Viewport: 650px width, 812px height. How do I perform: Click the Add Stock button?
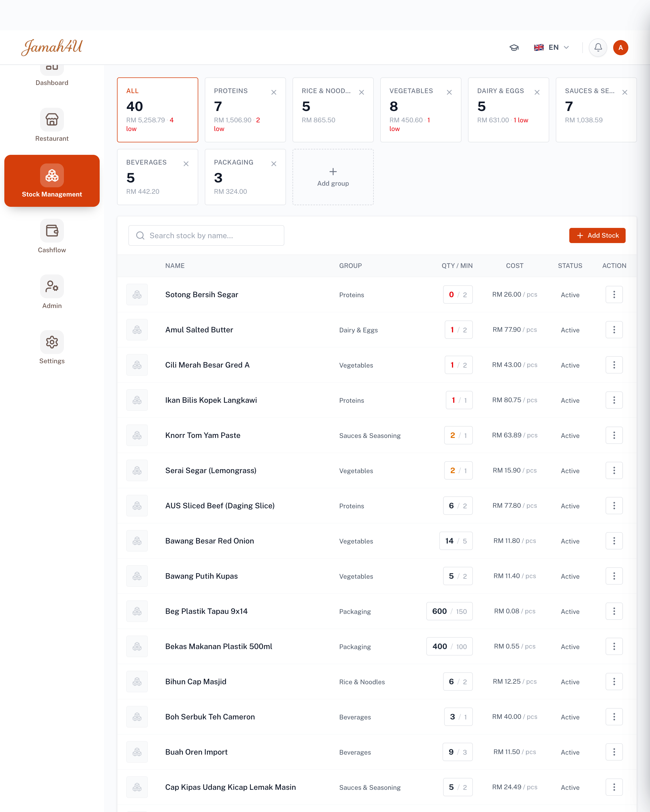[x=597, y=235]
